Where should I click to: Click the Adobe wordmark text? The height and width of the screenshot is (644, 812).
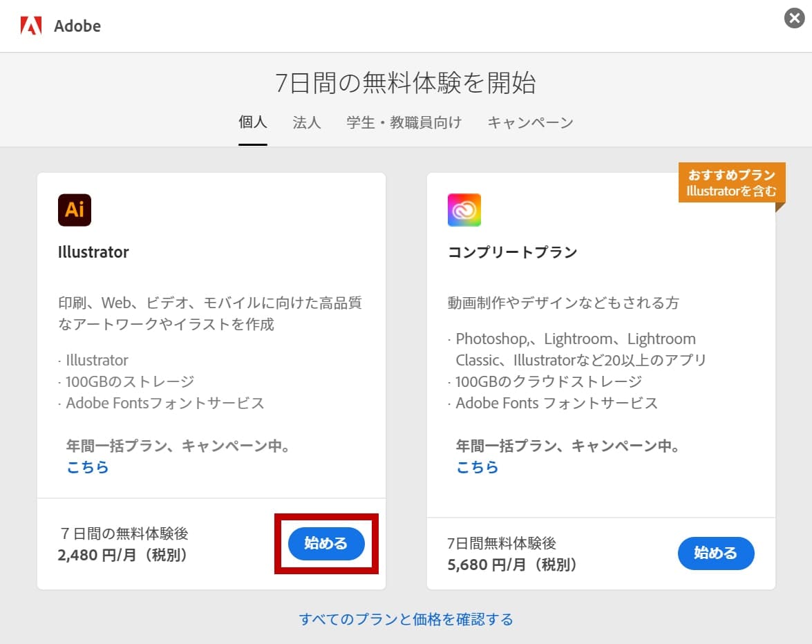tap(77, 26)
